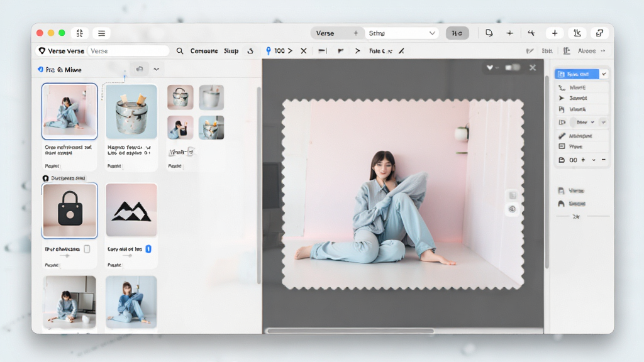Viewport: 644px width, 362px height.
Task: Select the Verse tab in the title bar
Action: pyautogui.click(x=325, y=33)
